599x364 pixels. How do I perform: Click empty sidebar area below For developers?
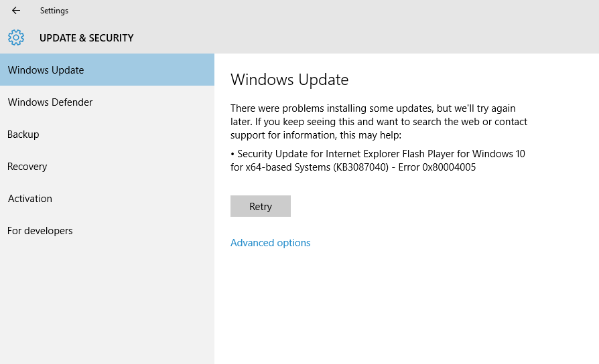[107, 301]
